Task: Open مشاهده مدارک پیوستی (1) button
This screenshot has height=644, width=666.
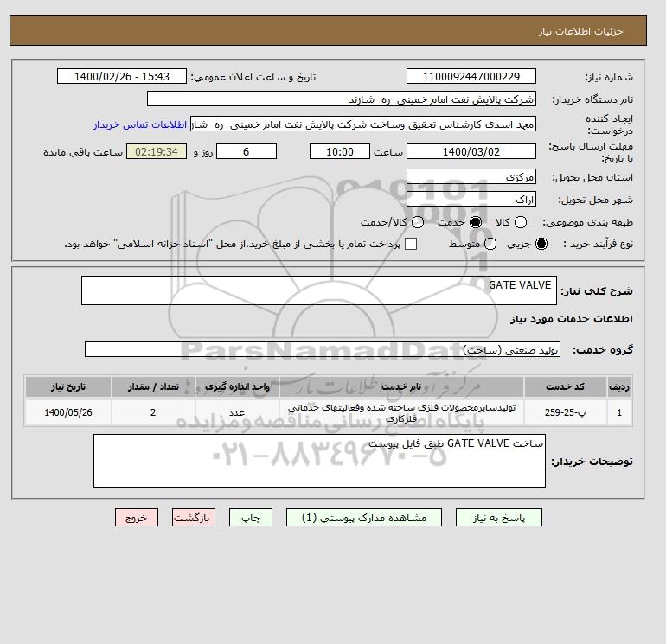Action: pos(364,518)
